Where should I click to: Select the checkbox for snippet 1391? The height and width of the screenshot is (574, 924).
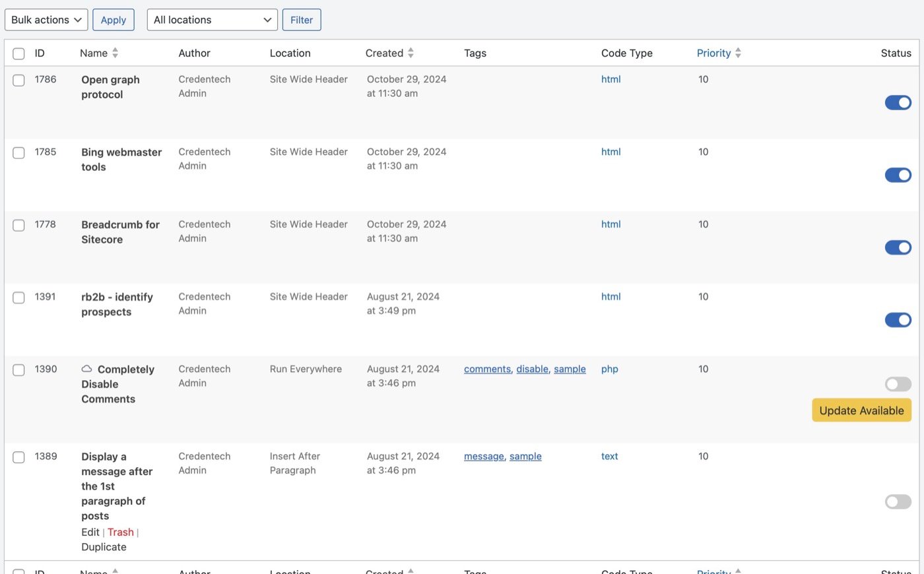click(18, 298)
